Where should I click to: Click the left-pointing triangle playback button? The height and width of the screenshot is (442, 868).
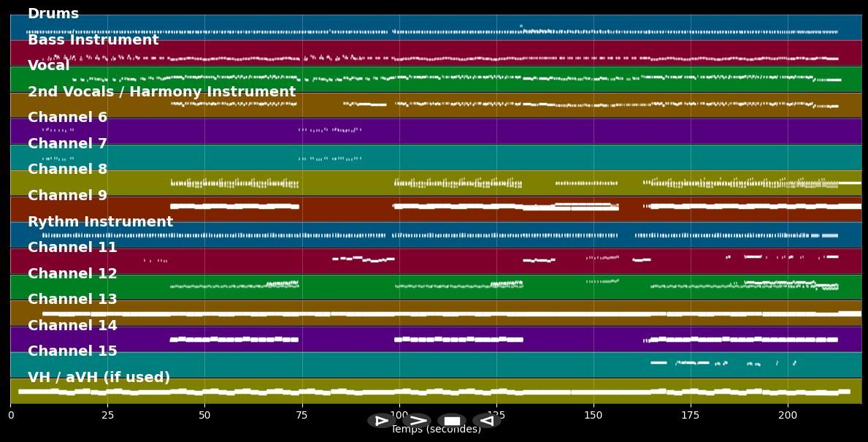[x=486, y=421]
